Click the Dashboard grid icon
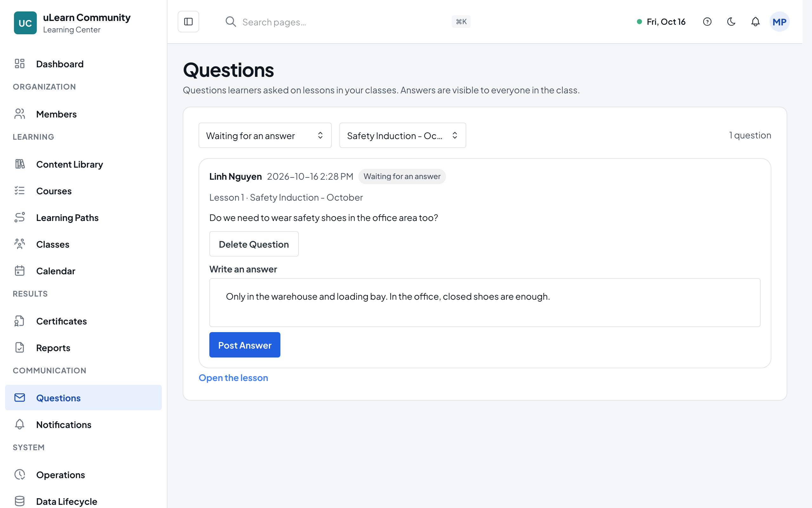This screenshot has height=508, width=812. pyautogui.click(x=20, y=63)
